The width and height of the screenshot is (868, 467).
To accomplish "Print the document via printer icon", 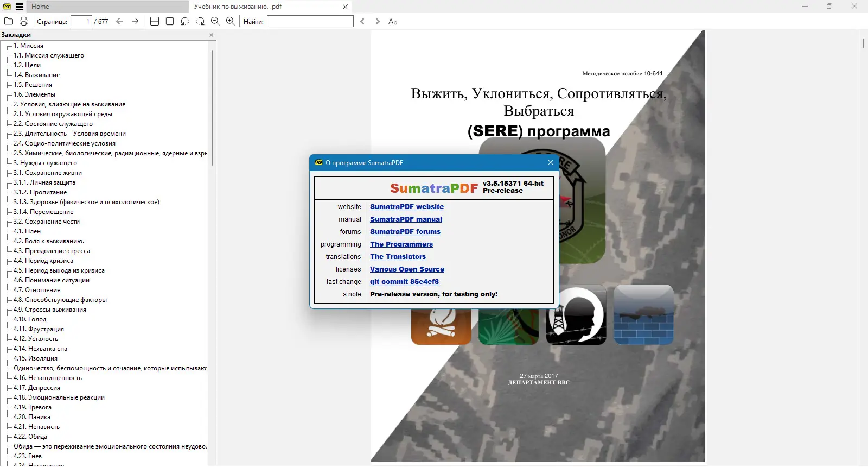I will (24, 21).
